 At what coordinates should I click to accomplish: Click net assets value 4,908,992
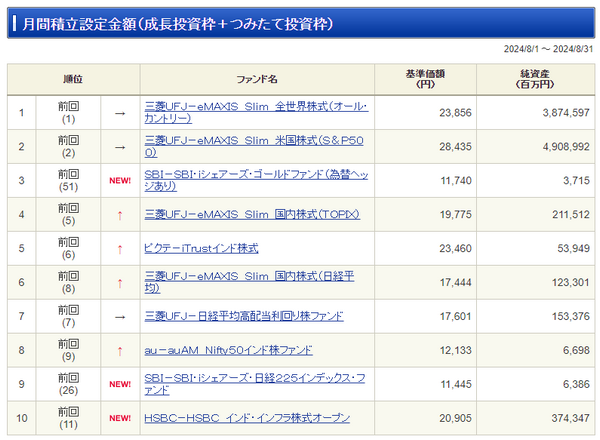tap(566, 147)
